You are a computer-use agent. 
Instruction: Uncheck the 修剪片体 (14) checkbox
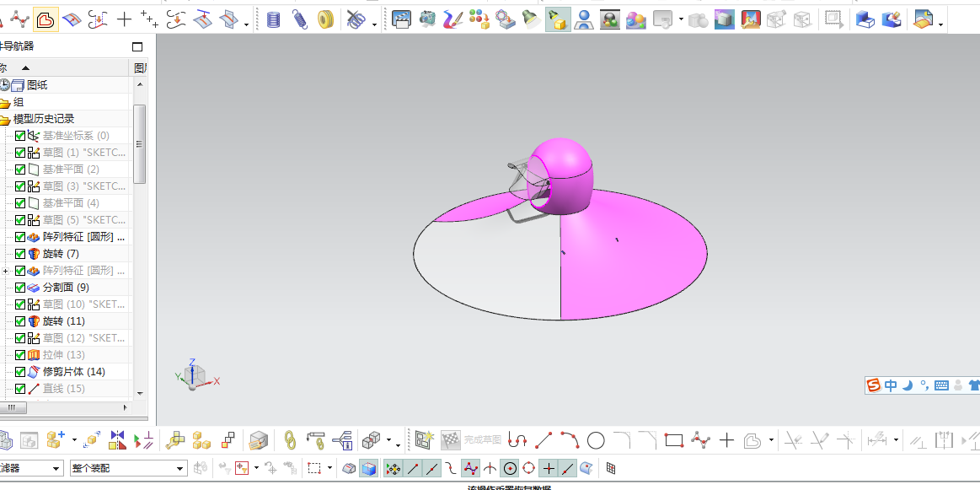tap(20, 372)
